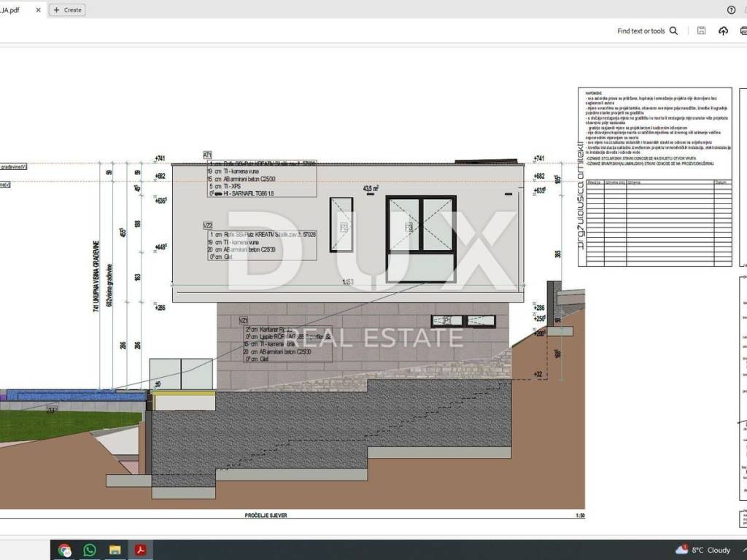Click the drawing title PROČELJE SJEVER
Viewport: 747px width, 560px height.
click(x=266, y=516)
